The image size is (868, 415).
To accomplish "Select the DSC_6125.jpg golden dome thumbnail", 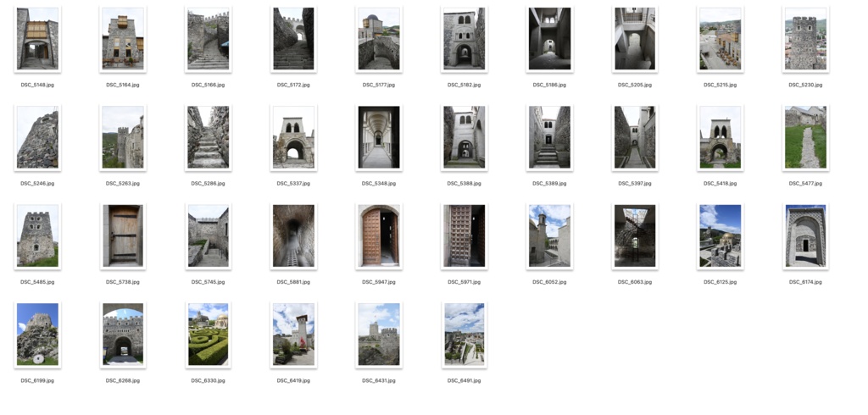I will pyautogui.click(x=721, y=235).
